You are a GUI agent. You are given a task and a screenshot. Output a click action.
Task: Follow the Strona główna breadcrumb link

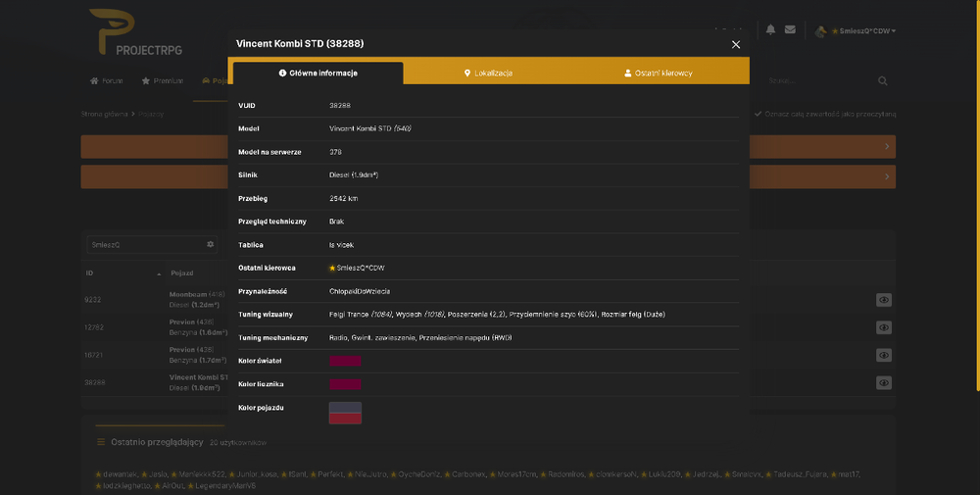[x=105, y=114]
